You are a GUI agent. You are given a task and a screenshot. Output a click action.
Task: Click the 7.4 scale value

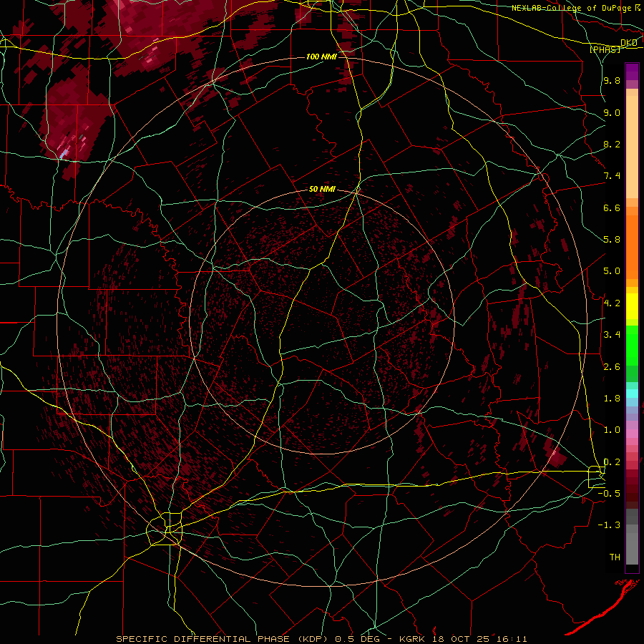[612, 176]
